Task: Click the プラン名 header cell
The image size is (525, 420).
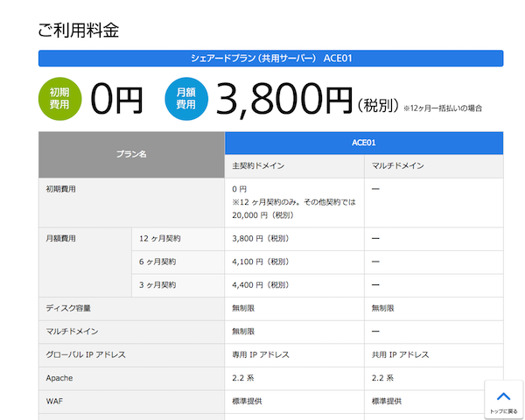Action: (131, 154)
